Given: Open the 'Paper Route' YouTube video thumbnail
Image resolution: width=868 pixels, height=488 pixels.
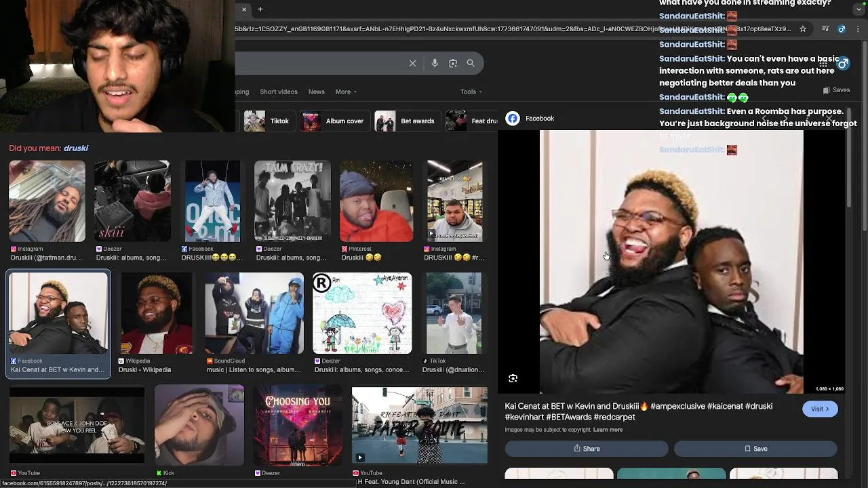Looking at the screenshot, I should [x=419, y=425].
